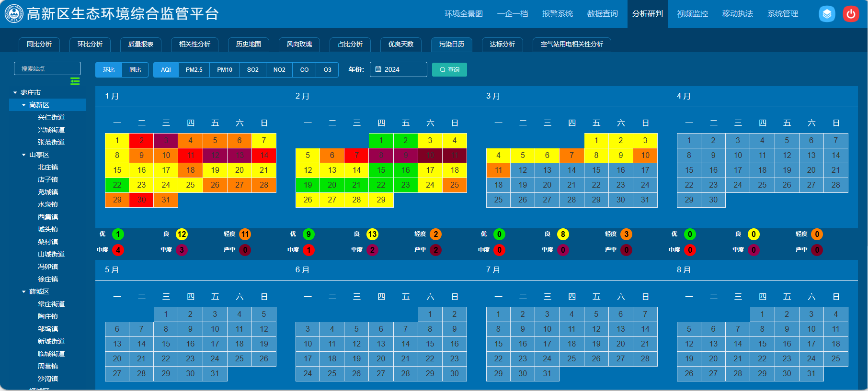Toggle the green station list menu icon

(75, 81)
